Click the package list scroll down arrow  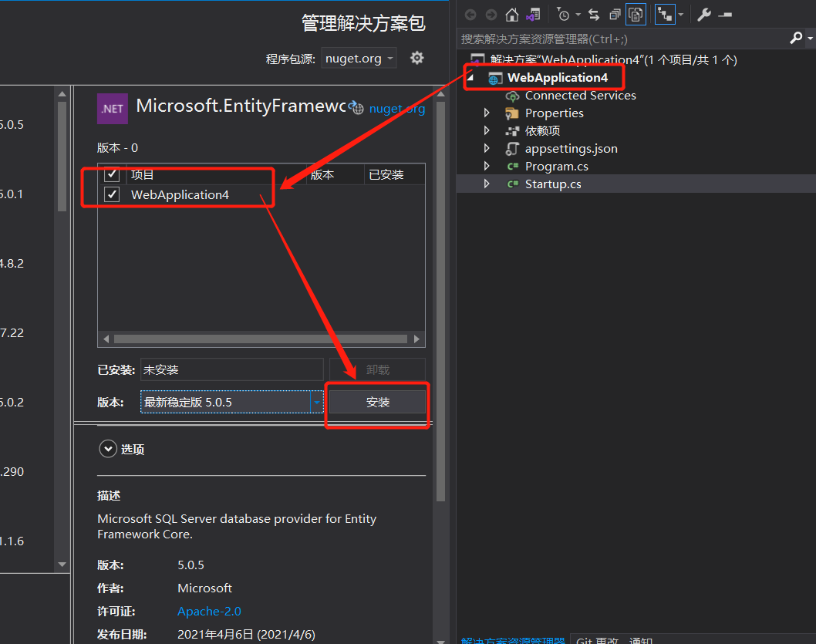pos(62,565)
